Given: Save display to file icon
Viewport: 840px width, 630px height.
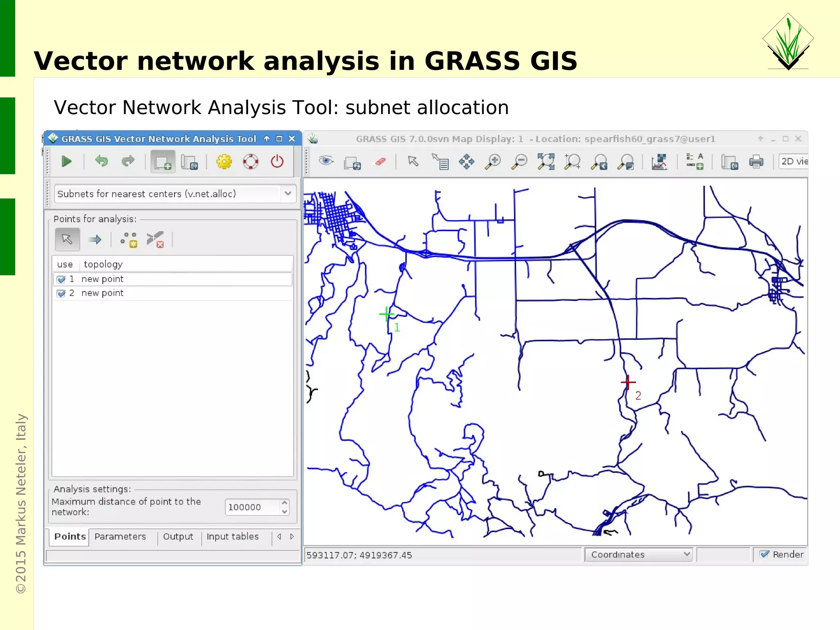Looking at the screenshot, I should point(730,162).
